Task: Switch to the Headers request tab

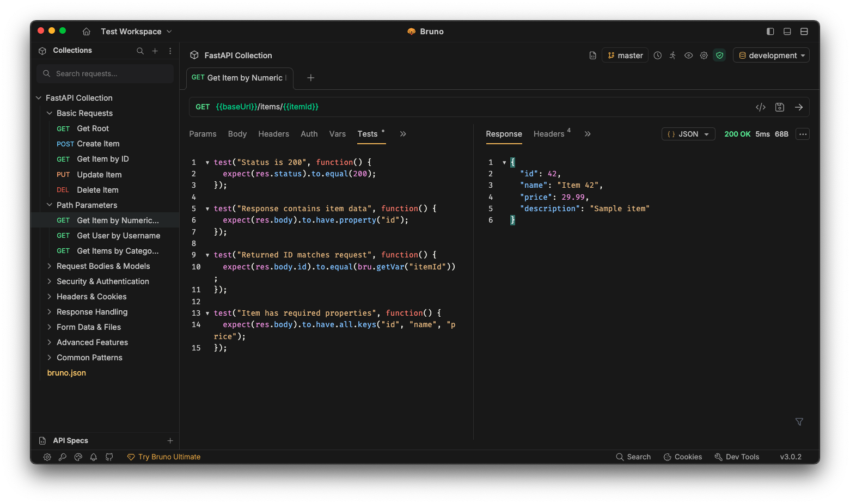Action: [273, 134]
